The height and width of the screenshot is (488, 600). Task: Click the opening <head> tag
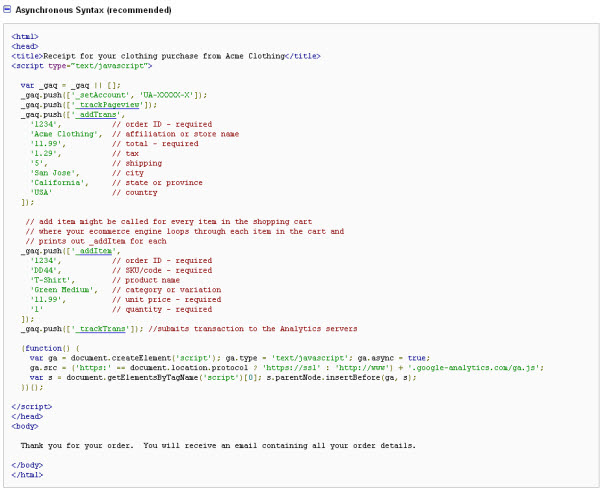[25, 46]
